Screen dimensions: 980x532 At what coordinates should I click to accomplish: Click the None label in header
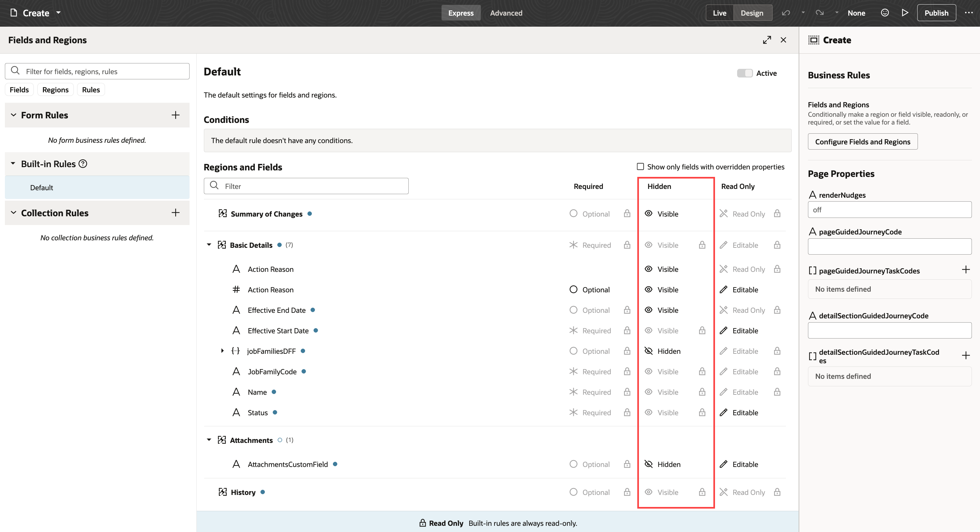tap(856, 13)
